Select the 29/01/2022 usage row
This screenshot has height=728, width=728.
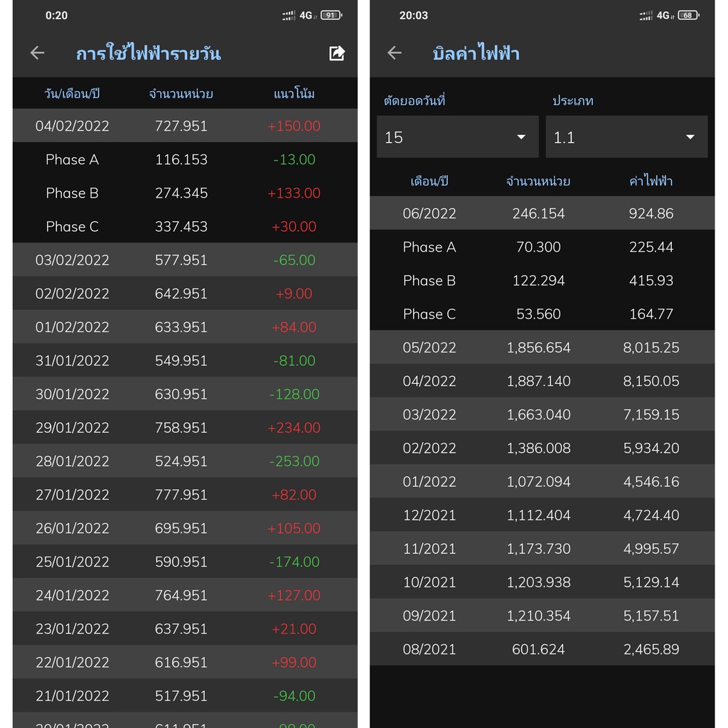click(x=185, y=428)
